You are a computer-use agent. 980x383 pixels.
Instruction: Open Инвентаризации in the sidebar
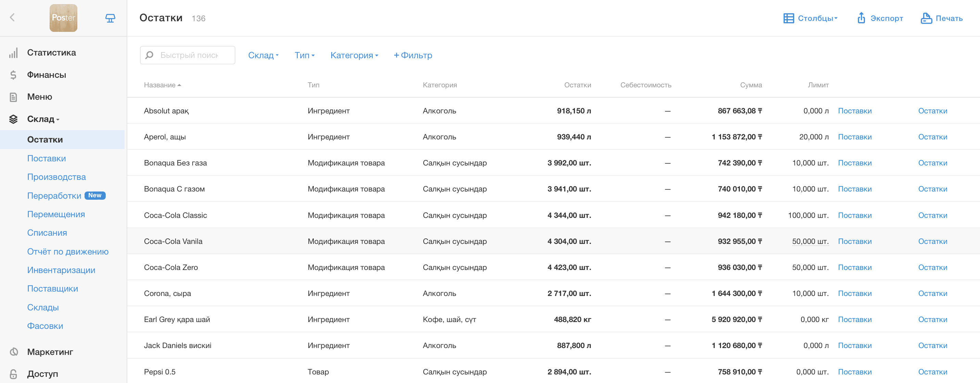[61, 270]
